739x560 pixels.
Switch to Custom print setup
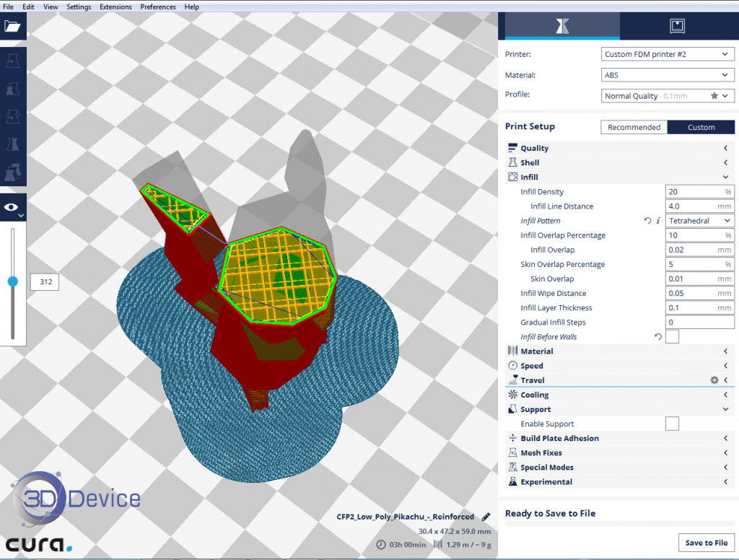(x=701, y=127)
